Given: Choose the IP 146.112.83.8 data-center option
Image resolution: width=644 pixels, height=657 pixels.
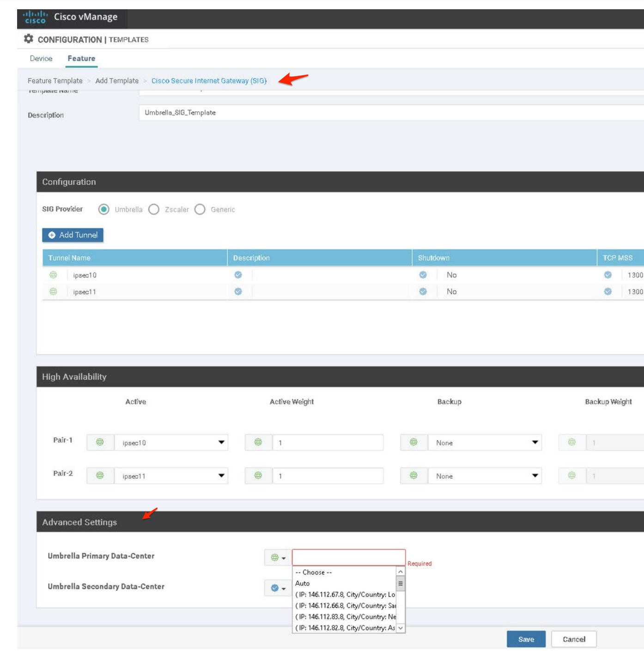Looking at the screenshot, I should pyautogui.click(x=344, y=617).
